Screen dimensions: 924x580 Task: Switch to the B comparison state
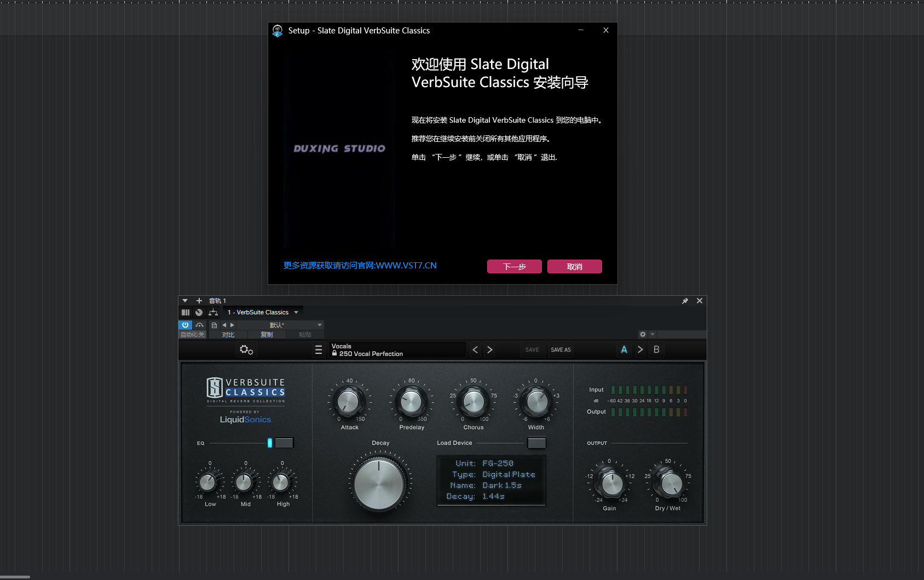[x=656, y=349]
